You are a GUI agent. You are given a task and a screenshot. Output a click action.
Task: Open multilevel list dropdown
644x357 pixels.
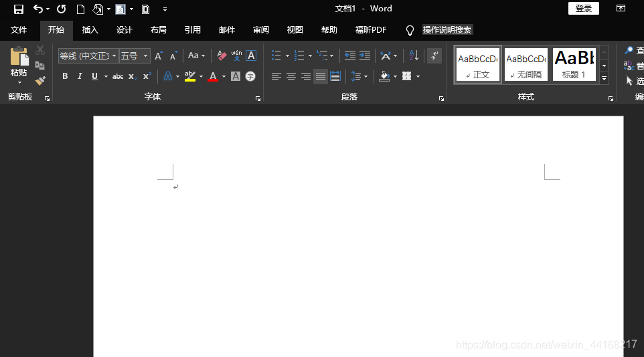point(331,55)
